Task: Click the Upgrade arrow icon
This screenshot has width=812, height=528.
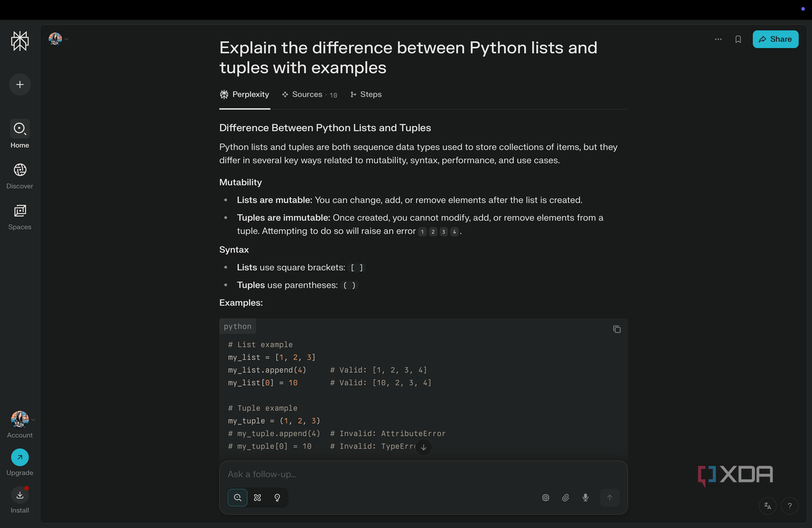Action: tap(20, 457)
